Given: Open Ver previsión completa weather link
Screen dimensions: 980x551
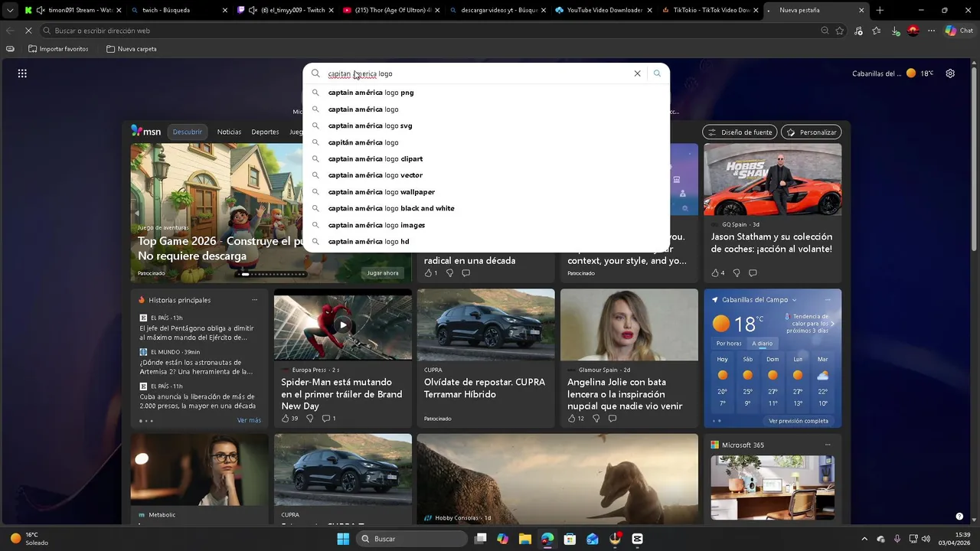Looking at the screenshot, I should 799,421.
